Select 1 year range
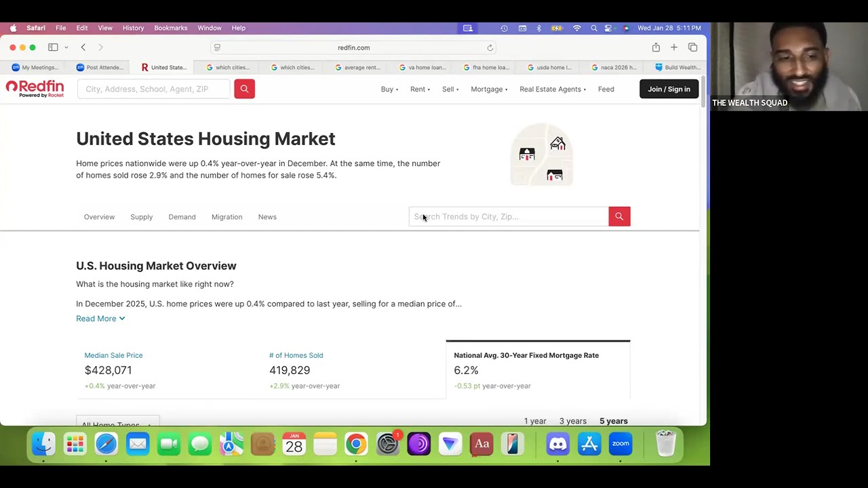The width and height of the screenshot is (868, 488). pyautogui.click(x=535, y=421)
